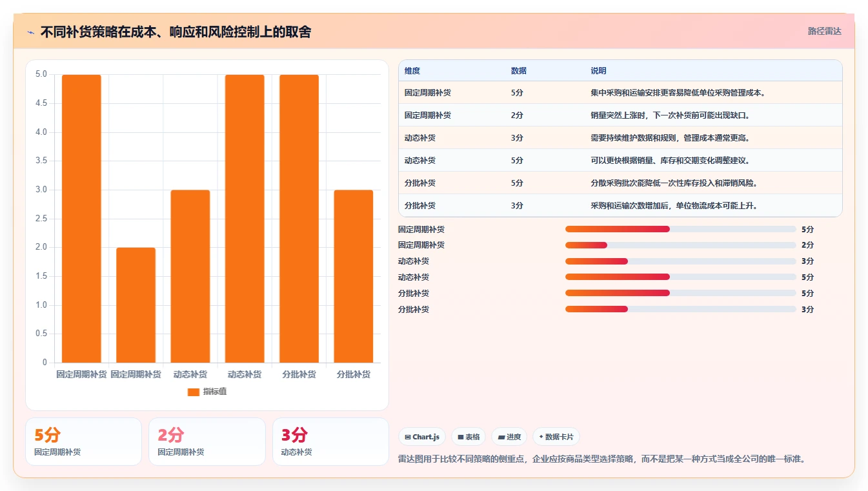Click the 维度 column header
868x491 pixels.
(x=412, y=71)
